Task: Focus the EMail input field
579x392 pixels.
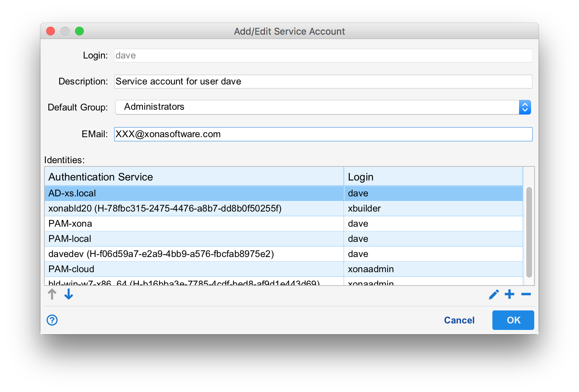Action: 323,134
